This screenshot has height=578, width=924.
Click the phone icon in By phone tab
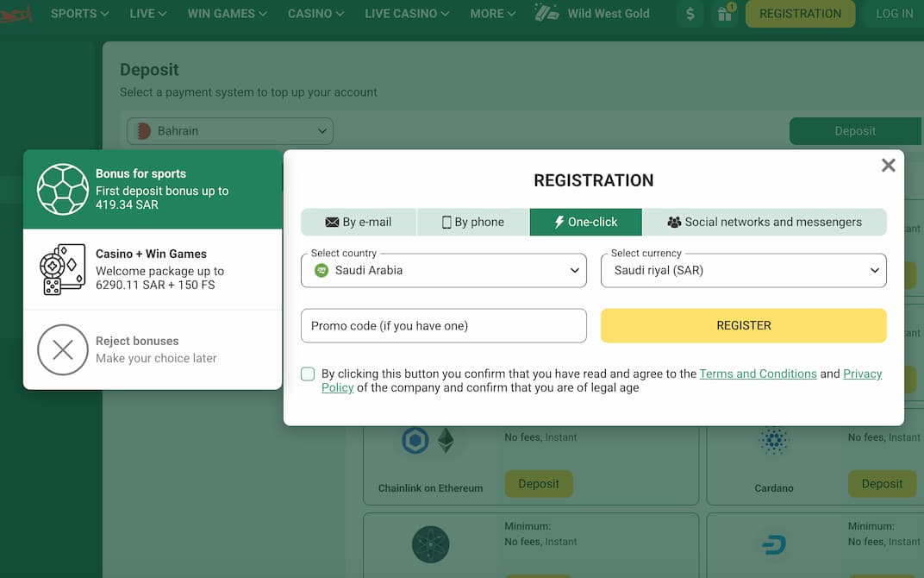tap(446, 223)
